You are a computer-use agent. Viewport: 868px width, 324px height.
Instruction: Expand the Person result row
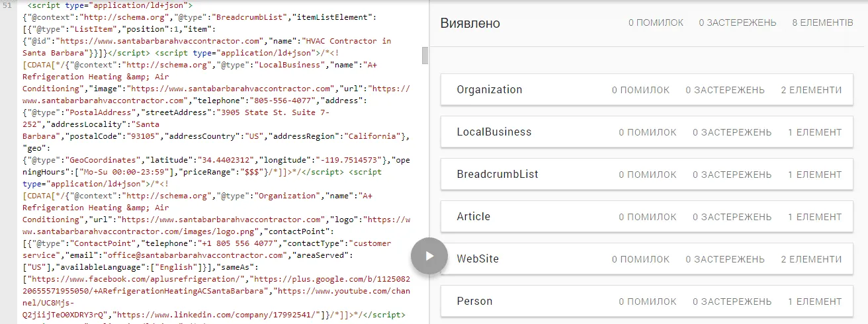coord(646,302)
